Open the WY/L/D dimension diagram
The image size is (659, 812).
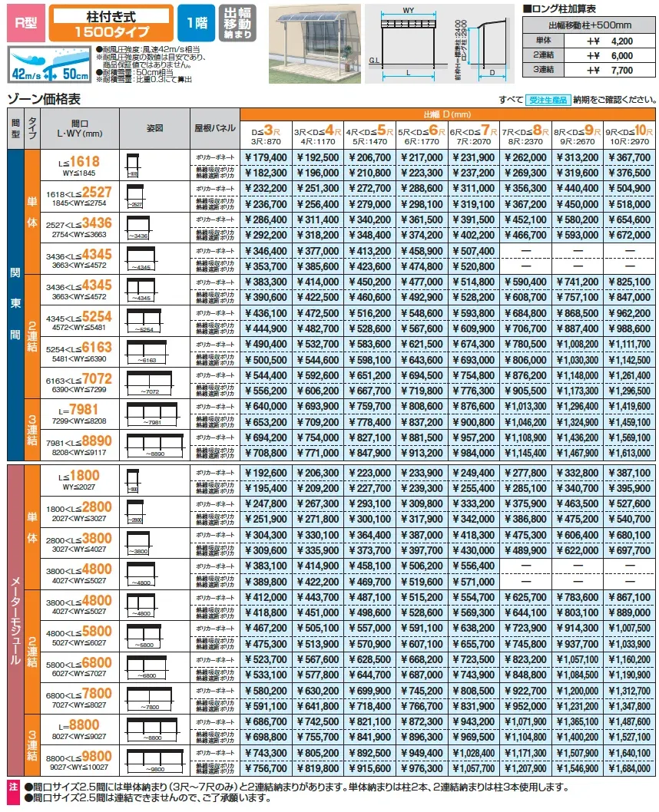pos(439,44)
